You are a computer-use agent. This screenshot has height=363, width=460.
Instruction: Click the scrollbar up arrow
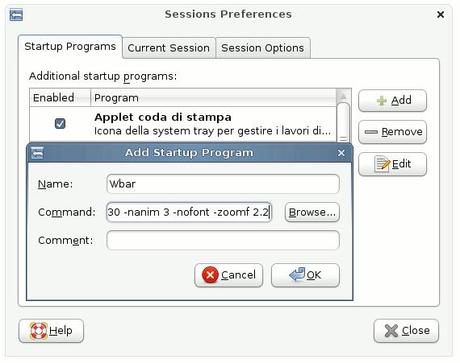[x=343, y=97]
